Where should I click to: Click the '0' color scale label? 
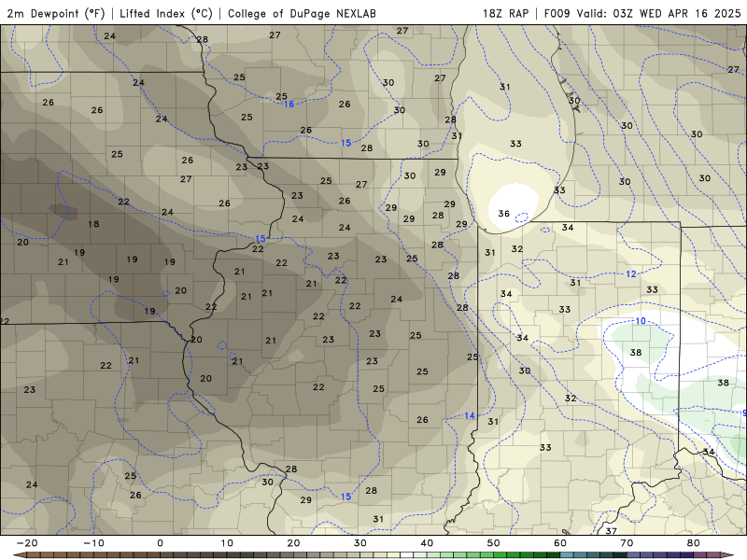click(x=160, y=543)
